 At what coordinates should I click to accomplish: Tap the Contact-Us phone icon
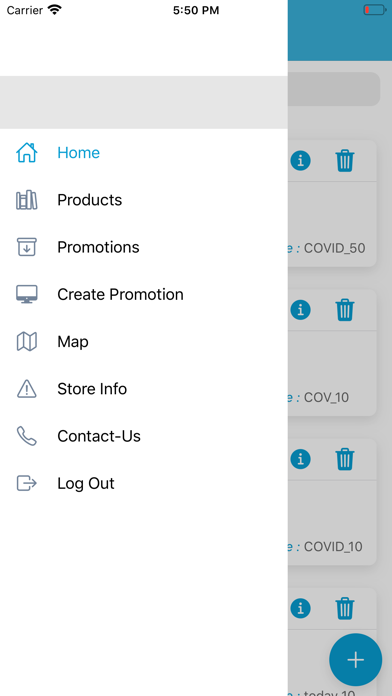pos(27,436)
